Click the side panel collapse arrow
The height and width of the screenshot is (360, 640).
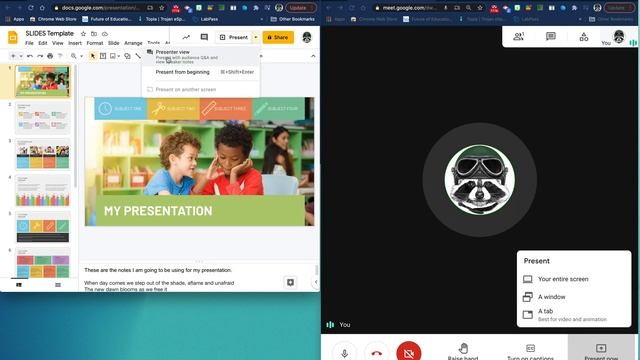click(x=316, y=282)
